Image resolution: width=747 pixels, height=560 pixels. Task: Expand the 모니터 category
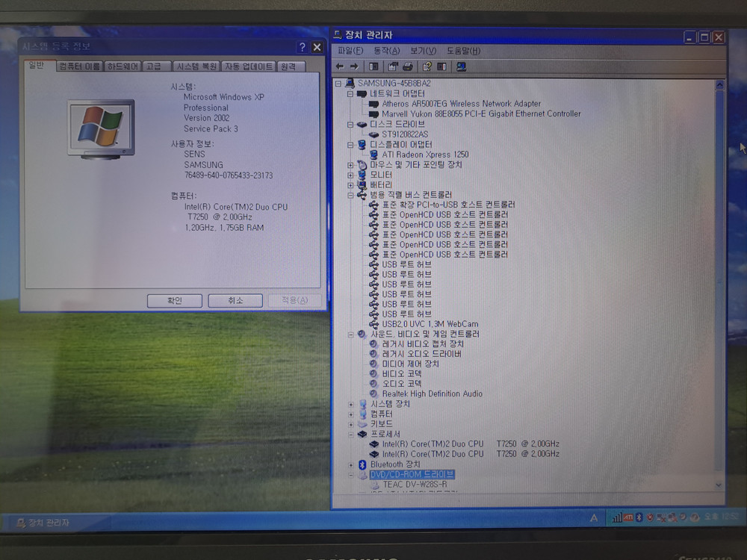pyautogui.click(x=350, y=175)
